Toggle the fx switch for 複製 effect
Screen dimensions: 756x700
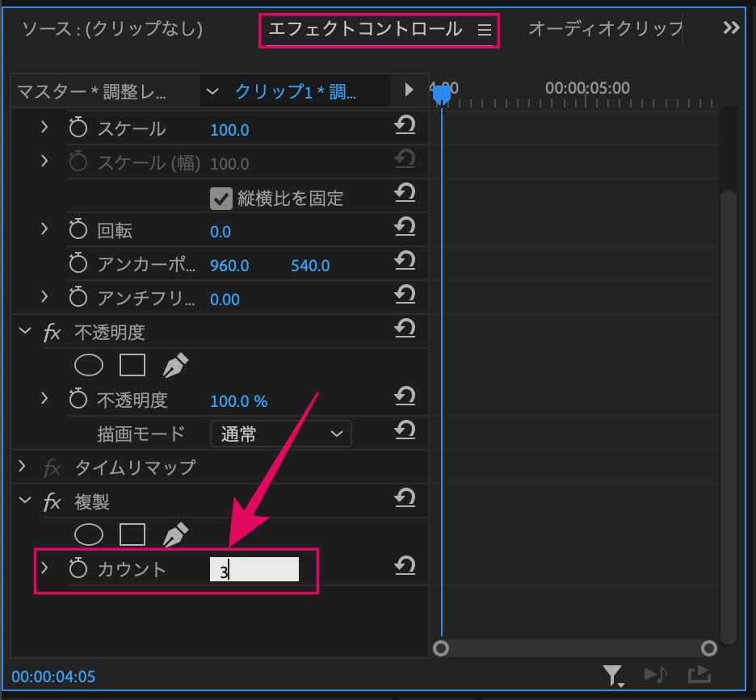click(52, 502)
